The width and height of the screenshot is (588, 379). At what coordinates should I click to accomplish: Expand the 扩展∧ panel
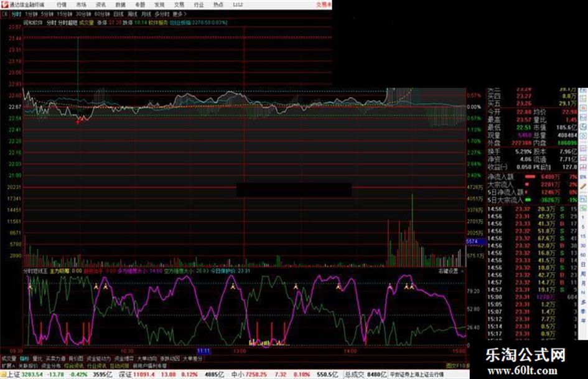[x=8, y=365]
